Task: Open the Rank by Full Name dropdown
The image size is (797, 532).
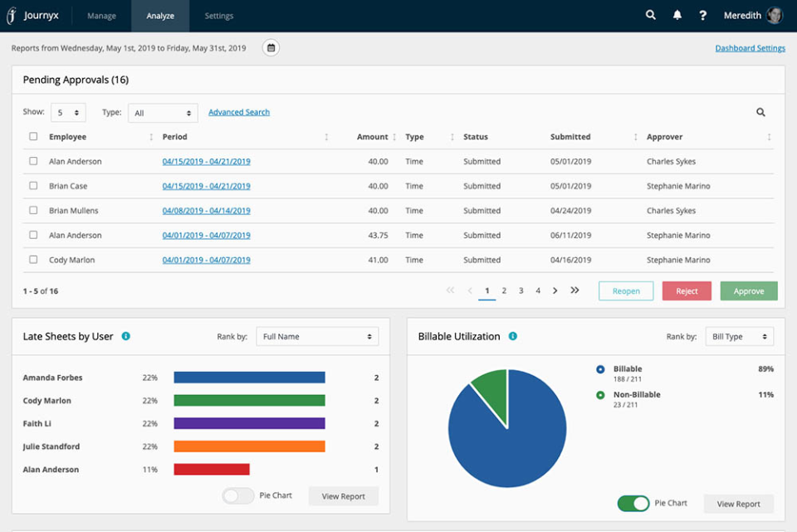Action: coord(316,336)
